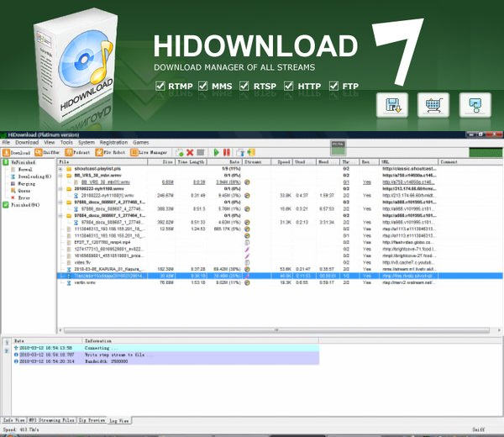The height and width of the screenshot is (437, 504).
Task: Click the green speed graph panel
Action: (486, 152)
